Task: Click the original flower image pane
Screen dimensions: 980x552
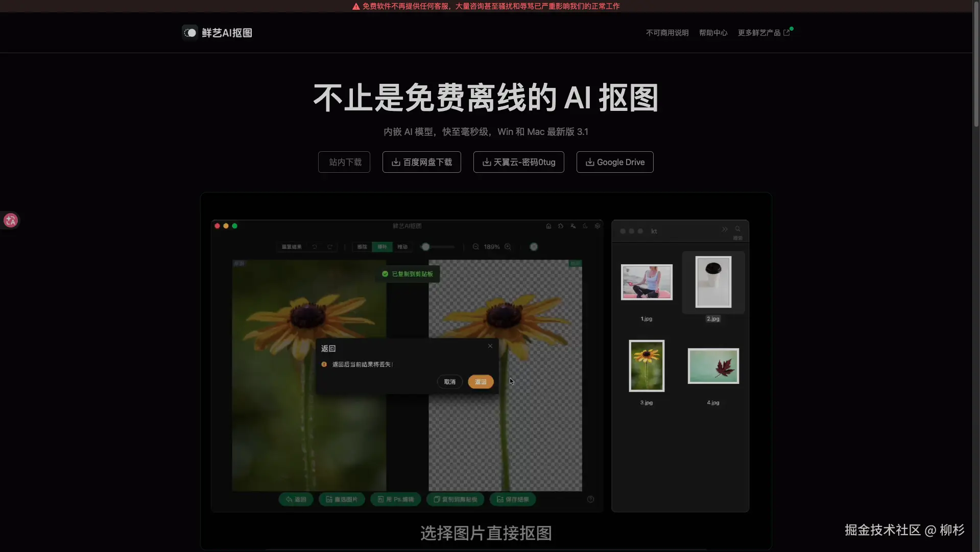Action: 309,375
